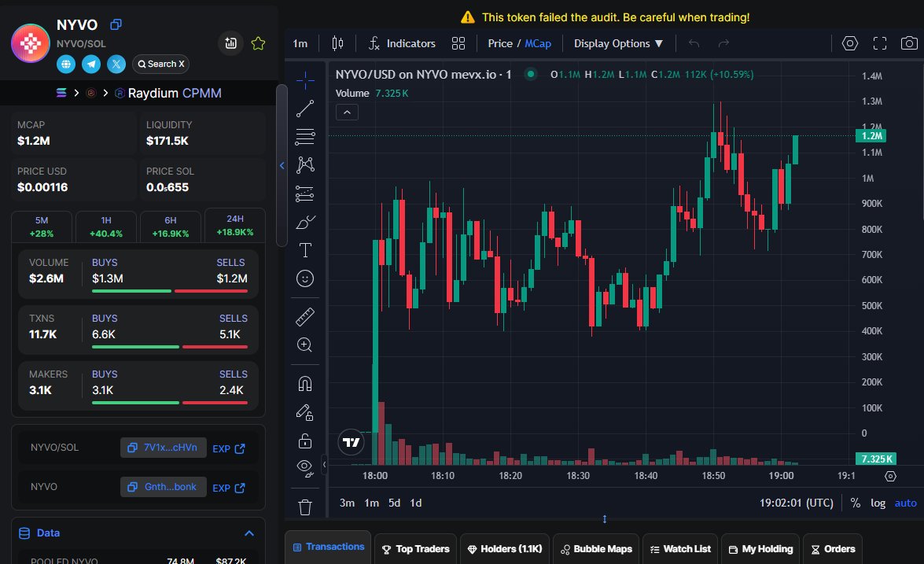Image resolution: width=924 pixels, height=564 pixels.
Task: Toggle magnet mode
Action: click(x=304, y=384)
